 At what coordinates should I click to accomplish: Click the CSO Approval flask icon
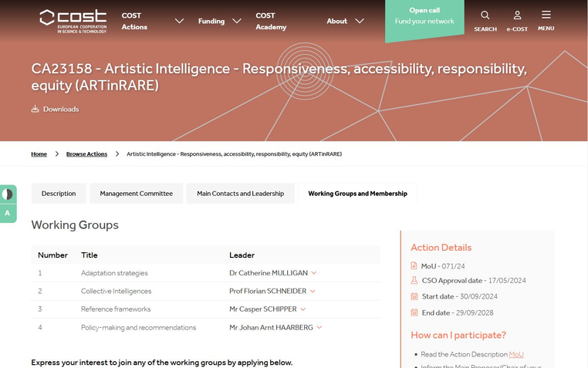(x=414, y=280)
